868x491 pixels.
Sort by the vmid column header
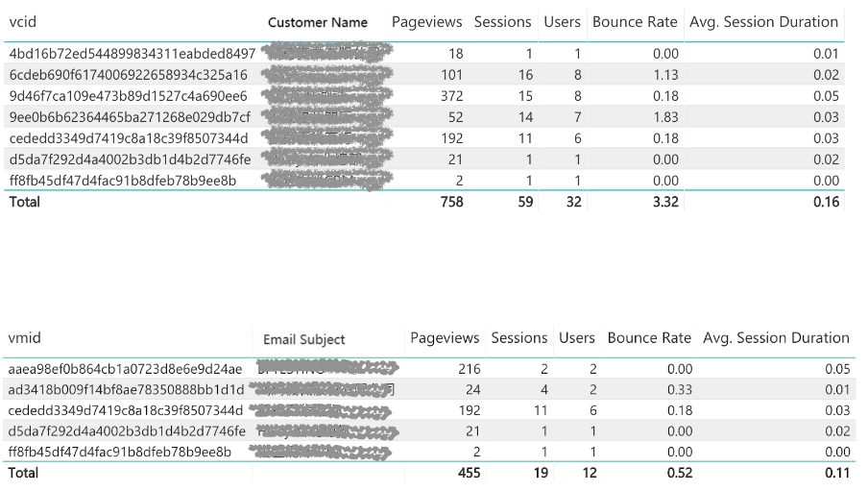tap(25, 338)
